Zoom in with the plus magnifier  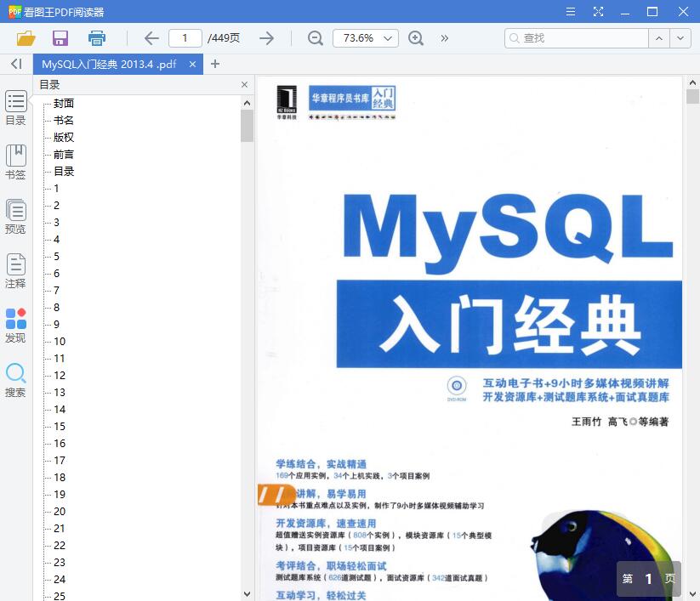416,38
